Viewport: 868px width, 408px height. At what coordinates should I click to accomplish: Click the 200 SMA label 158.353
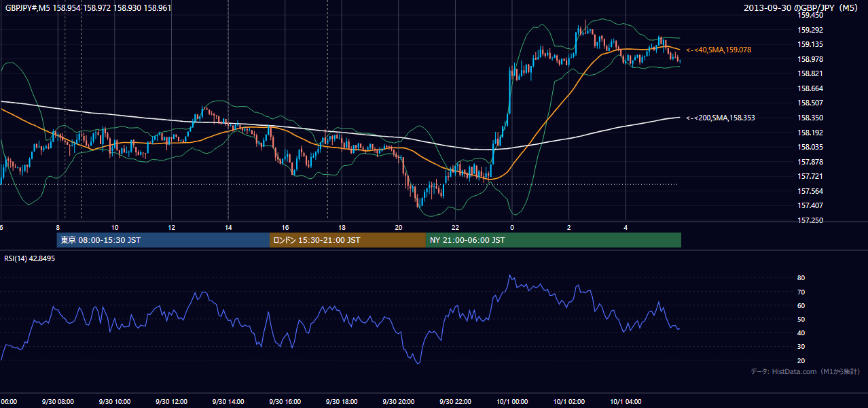[x=720, y=118]
